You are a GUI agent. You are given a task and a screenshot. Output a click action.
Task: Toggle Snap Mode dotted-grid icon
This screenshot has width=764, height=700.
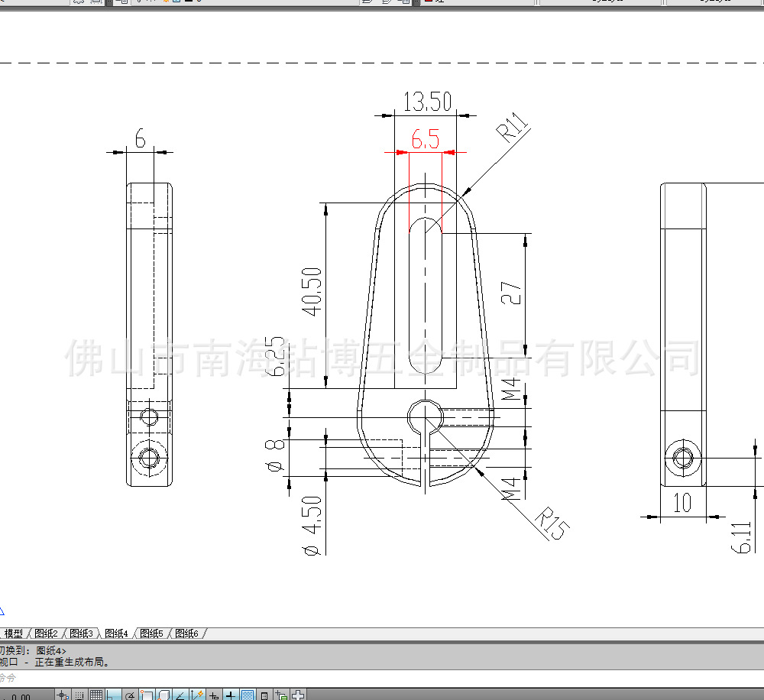[x=79, y=695]
